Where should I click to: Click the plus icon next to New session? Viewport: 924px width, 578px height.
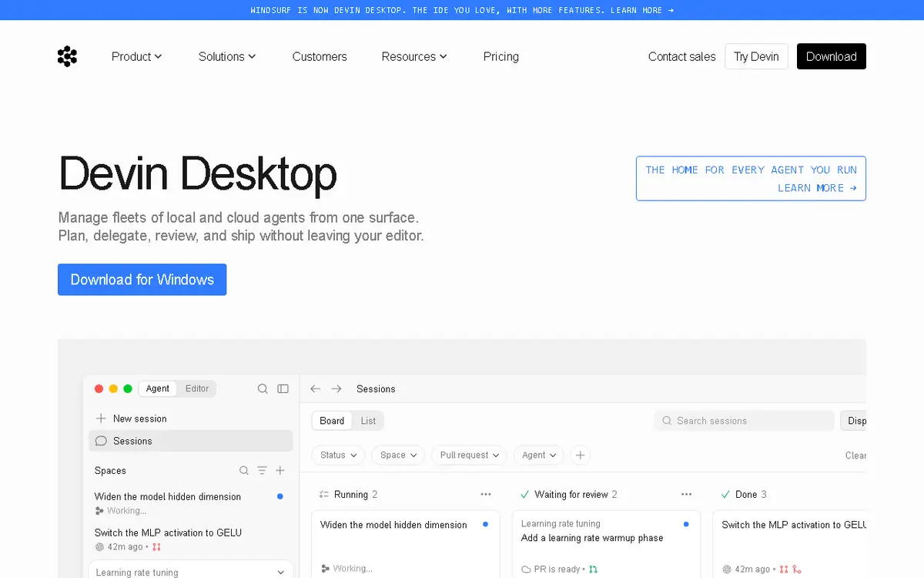[x=101, y=418]
